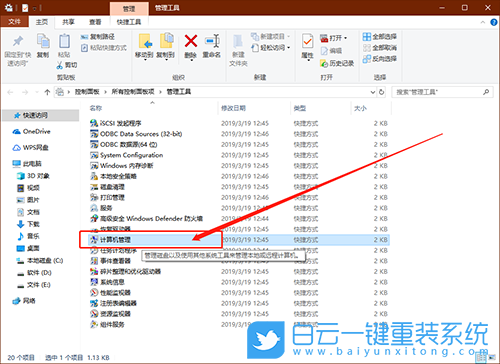Click the 高级安全 Windows Defender 防火墙 icon
Screen dimensions: 500x364
click(94, 218)
